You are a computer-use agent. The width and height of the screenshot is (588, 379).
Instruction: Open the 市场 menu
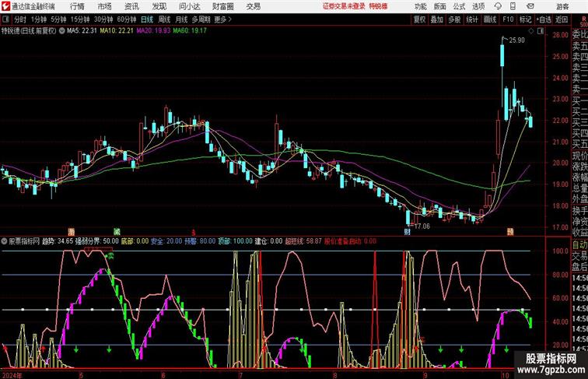(x=105, y=6)
